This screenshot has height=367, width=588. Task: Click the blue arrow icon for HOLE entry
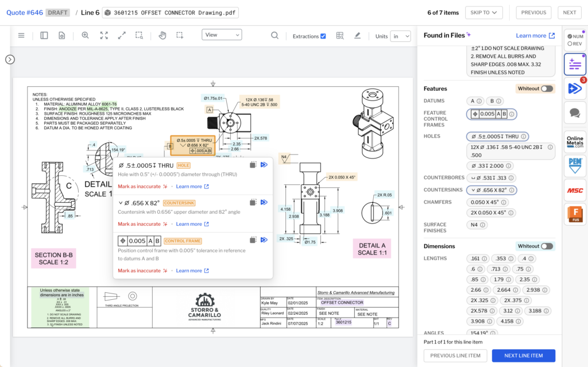click(264, 165)
